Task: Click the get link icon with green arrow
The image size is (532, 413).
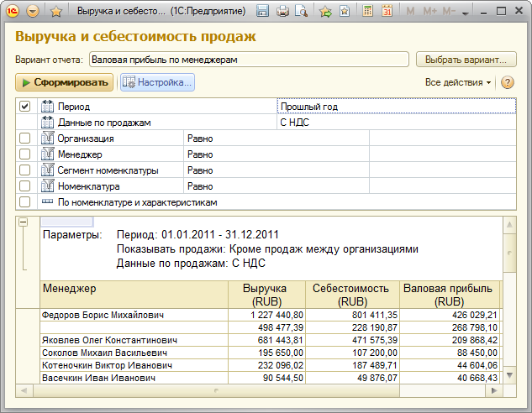Action: [x=326, y=12]
